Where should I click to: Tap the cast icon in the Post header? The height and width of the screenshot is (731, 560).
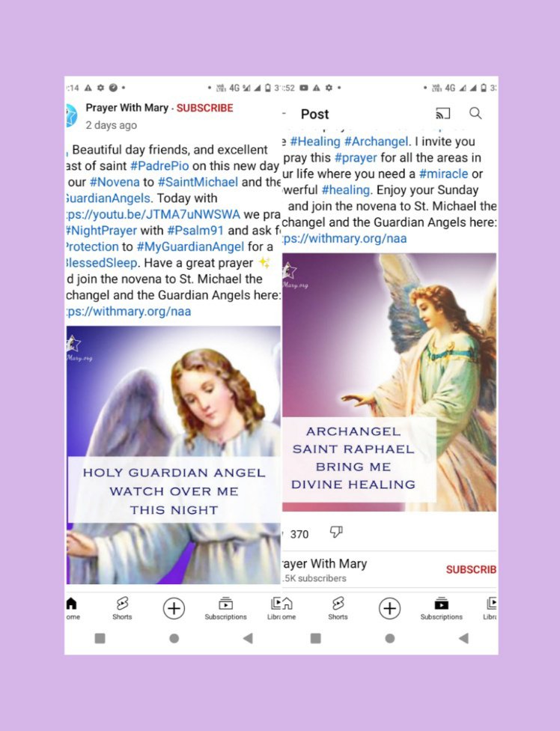(442, 113)
